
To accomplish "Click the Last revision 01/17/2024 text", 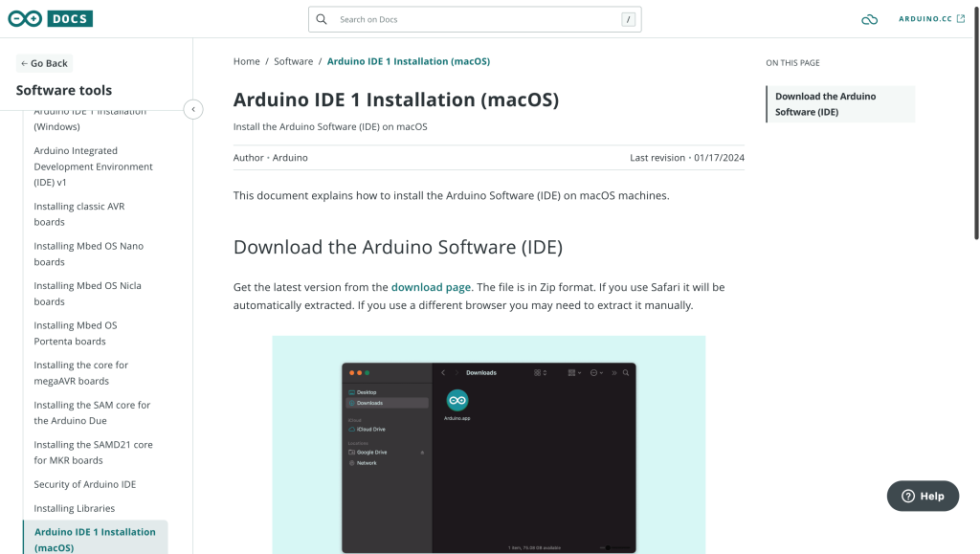I will 687,157.
